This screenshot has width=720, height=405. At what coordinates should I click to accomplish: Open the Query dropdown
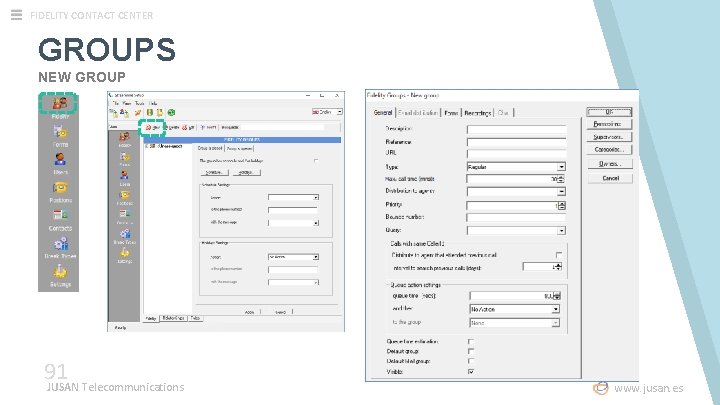pos(516,231)
